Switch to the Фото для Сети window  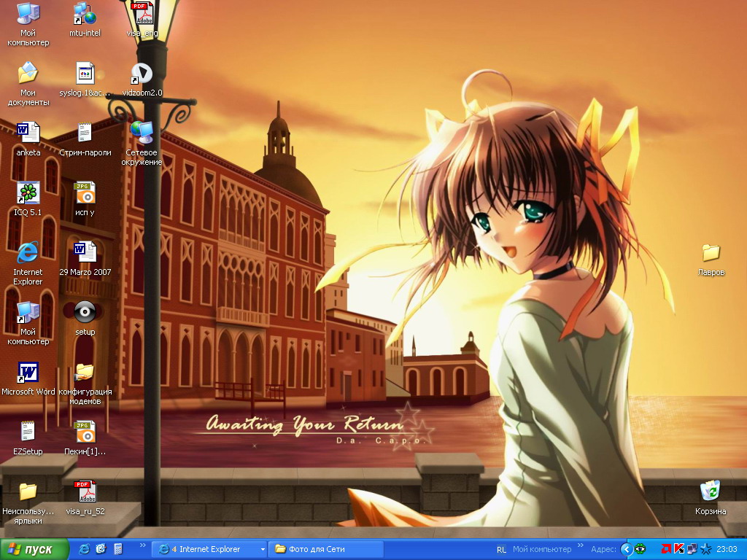point(326,550)
